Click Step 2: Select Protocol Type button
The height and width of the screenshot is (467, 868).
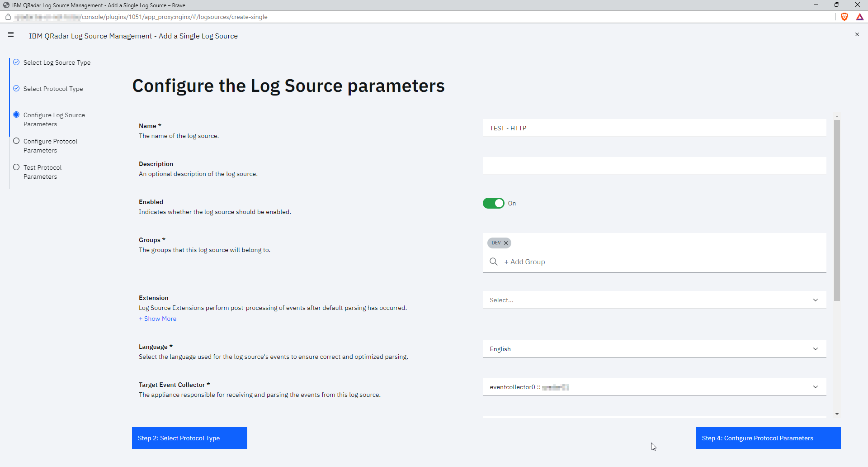click(189, 438)
